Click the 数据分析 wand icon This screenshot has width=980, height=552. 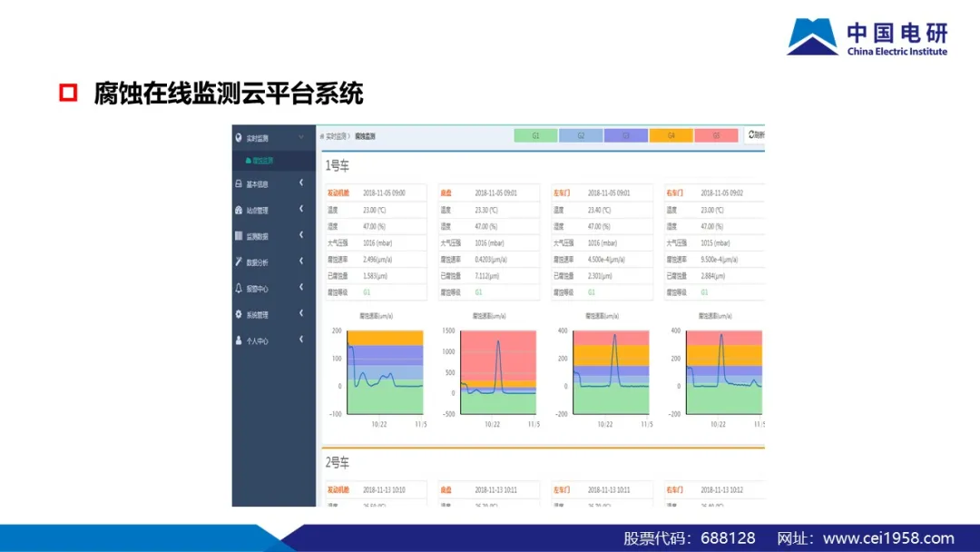point(239,262)
